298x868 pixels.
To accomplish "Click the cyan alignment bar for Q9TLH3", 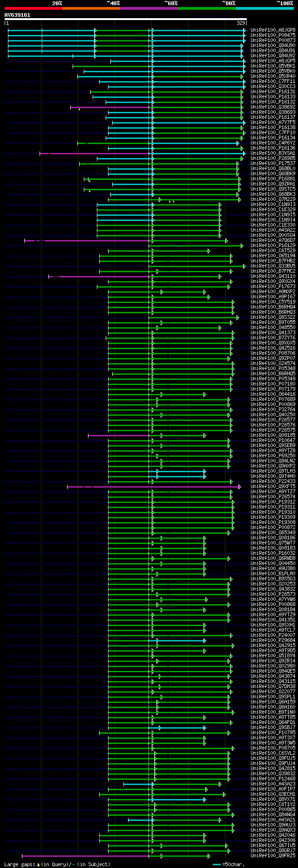I will click(177, 471).
